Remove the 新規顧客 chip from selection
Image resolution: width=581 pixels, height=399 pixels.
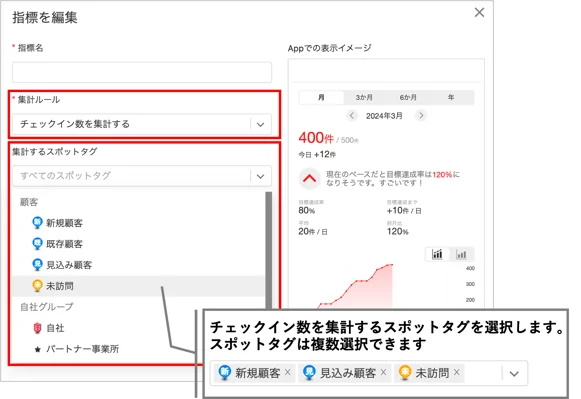pos(288,372)
